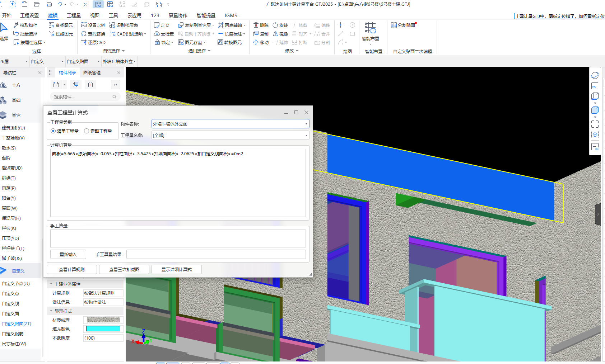Switch to the 视图 ribbon tab
This screenshot has height=364, width=605.
pos(95,15)
